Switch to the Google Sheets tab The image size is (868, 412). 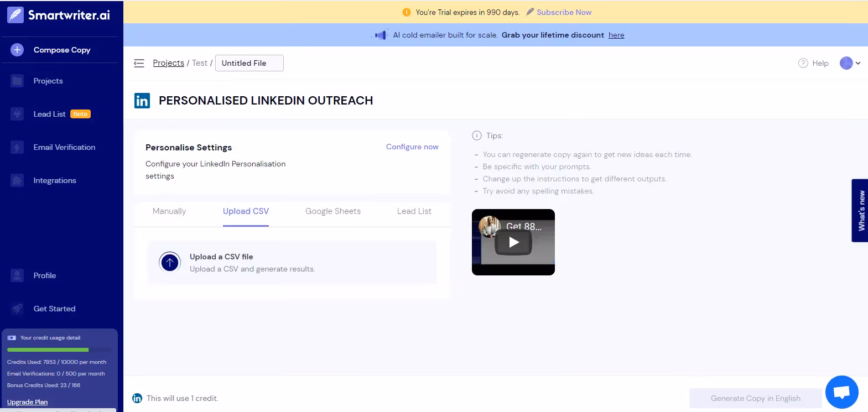(333, 211)
